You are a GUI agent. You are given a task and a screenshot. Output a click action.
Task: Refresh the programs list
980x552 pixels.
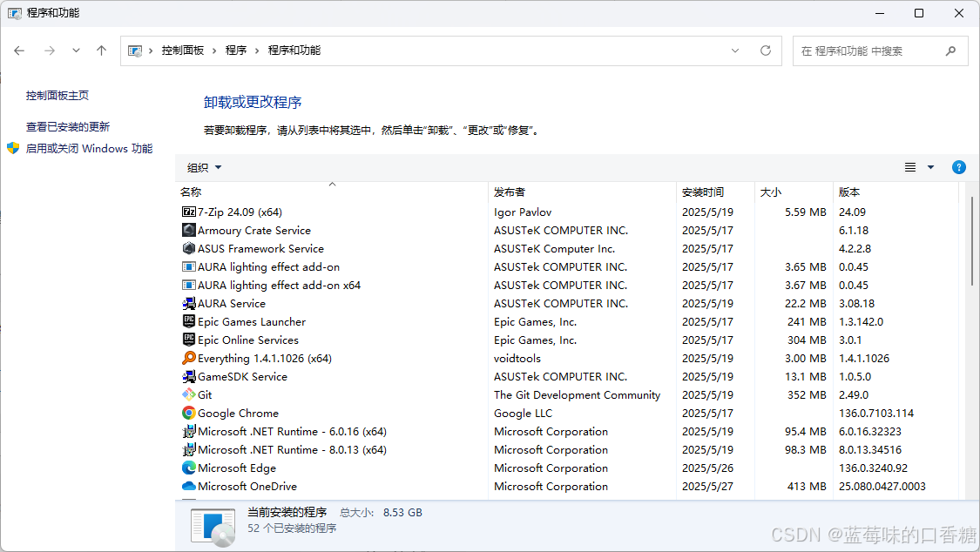pos(766,50)
